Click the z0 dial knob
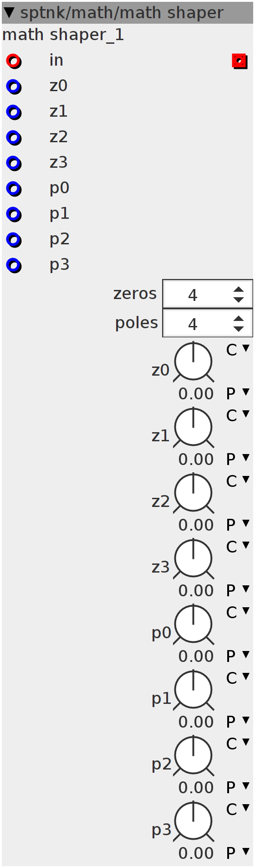This screenshot has width=255, height=868. tap(194, 362)
